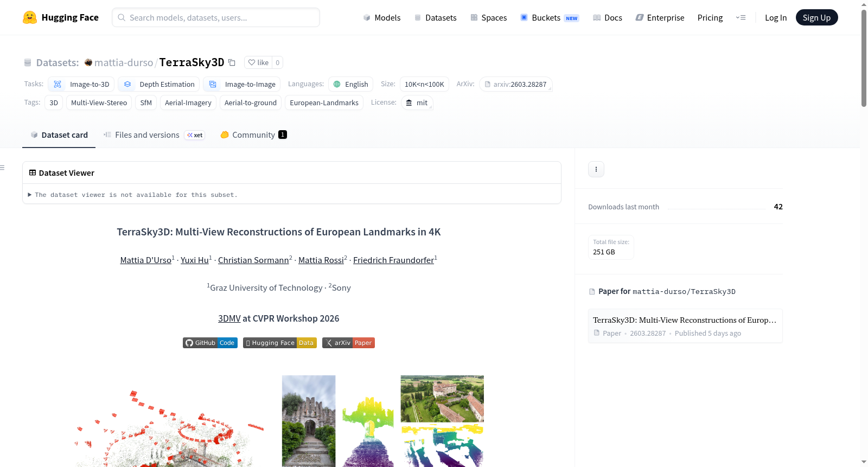This screenshot has width=868, height=467.
Task: Click the colored depth map under aerial photo
Action: click(x=442, y=446)
